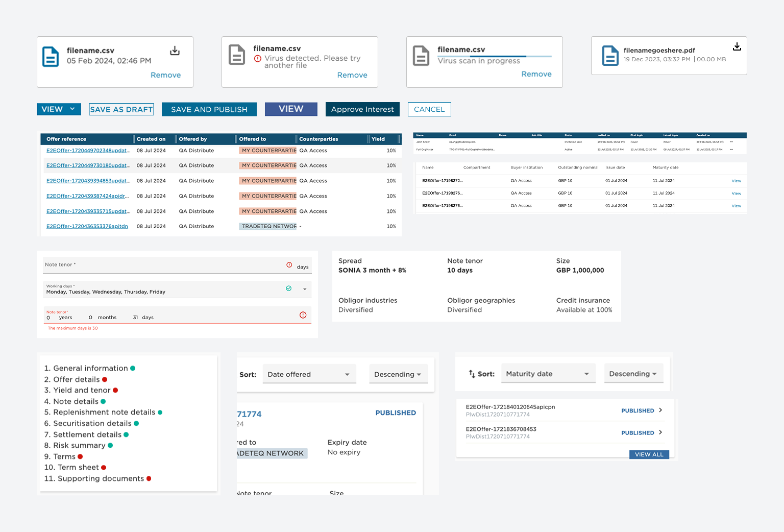Viewport: 784px width, 532px height.
Task: Click the red alert icon on years months days row
Action: tap(303, 315)
